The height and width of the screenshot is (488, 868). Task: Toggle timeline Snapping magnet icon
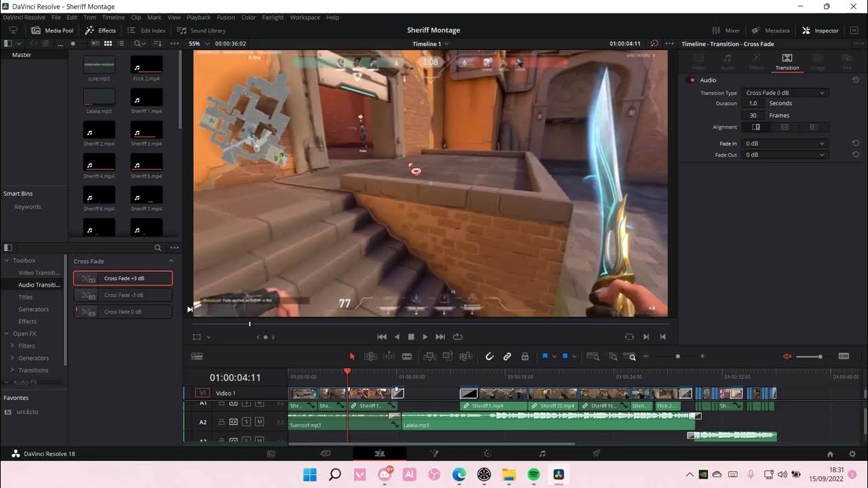tap(489, 357)
